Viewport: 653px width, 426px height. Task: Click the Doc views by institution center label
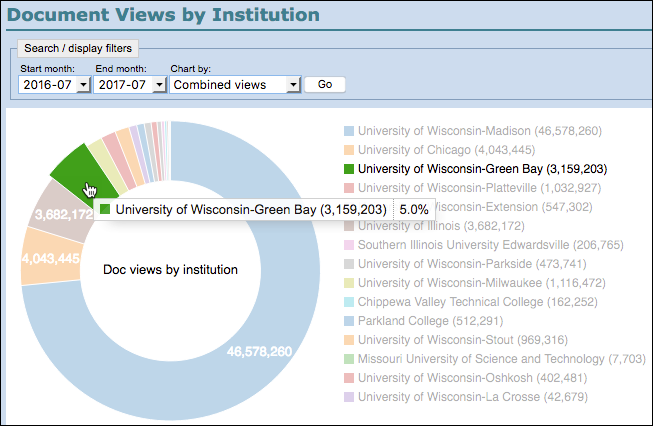pyautogui.click(x=170, y=270)
